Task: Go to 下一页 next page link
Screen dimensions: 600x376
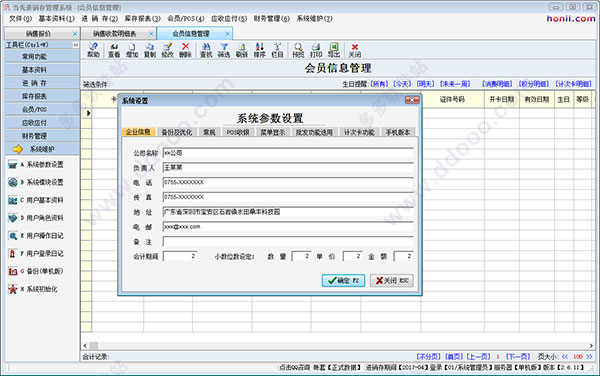Action: point(518,356)
